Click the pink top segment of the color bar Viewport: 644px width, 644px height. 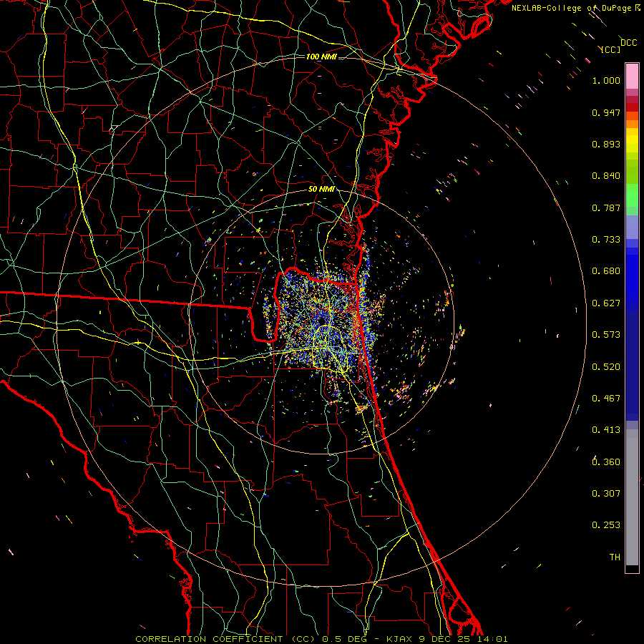(x=632, y=76)
